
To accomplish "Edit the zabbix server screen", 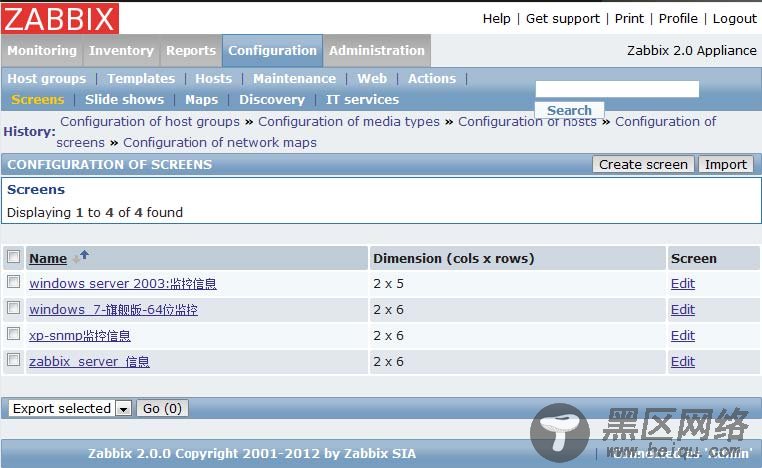I will [x=683, y=362].
